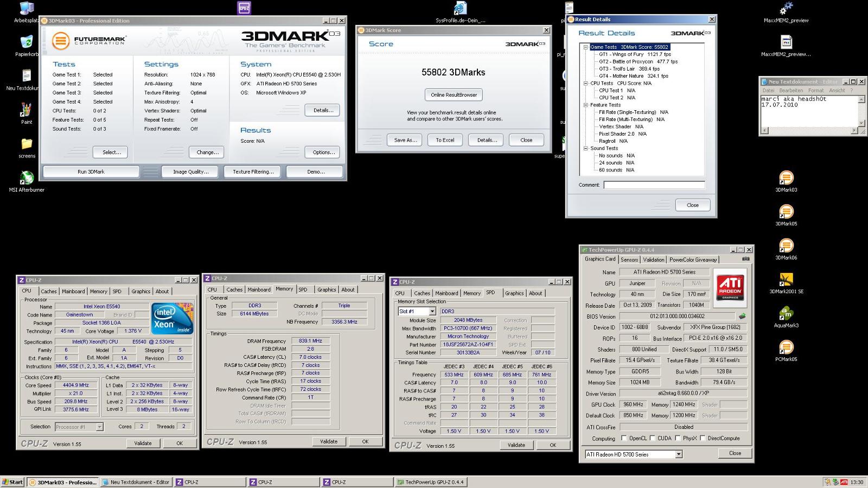
Task: Open the Datei menu in Editor
Action: coord(769,91)
